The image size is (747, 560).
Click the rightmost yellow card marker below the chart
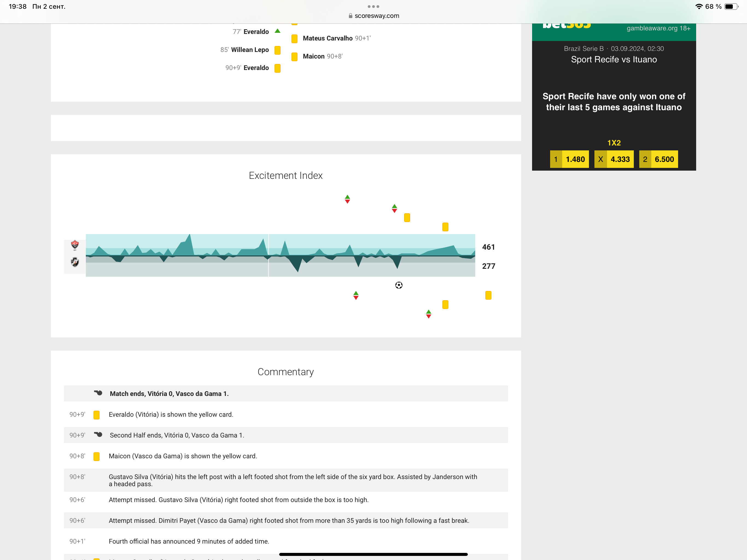coord(488,295)
